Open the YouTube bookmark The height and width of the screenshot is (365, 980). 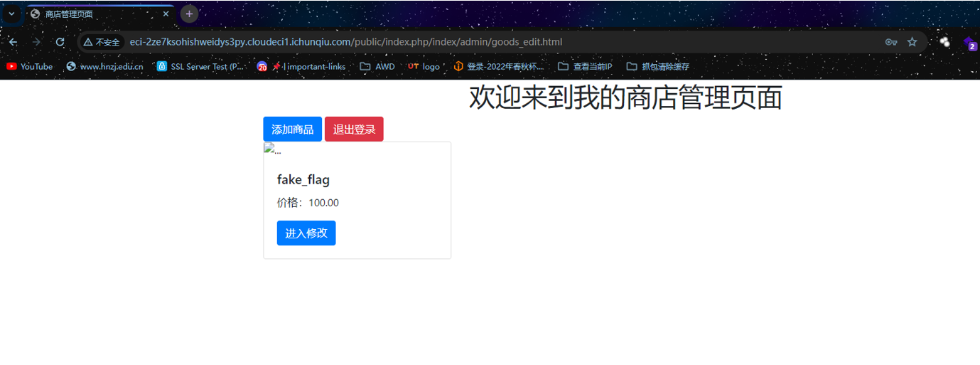pyautogui.click(x=29, y=66)
